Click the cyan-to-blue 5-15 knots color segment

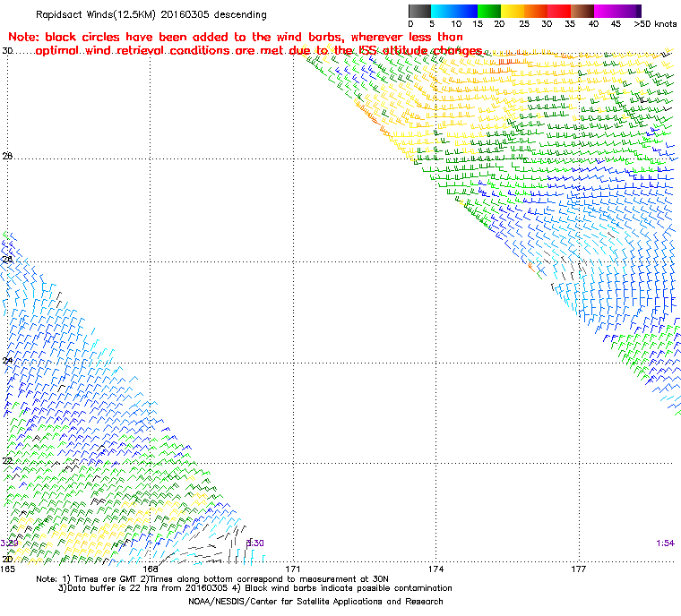click(454, 11)
